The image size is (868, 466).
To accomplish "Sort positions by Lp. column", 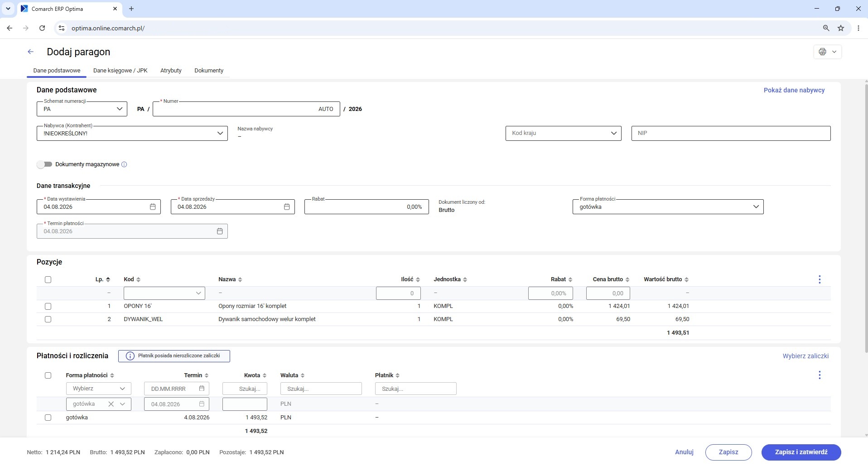I will coord(108,279).
